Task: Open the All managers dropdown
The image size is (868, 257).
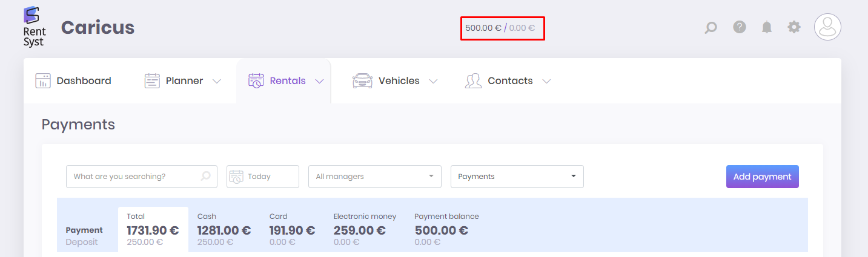Action: pyautogui.click(x=375, y=177)
